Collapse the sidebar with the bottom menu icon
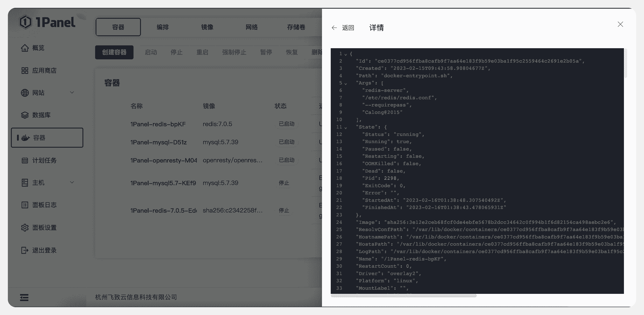The height and width of the screenshot is (315, 644). tap(24, 298)
